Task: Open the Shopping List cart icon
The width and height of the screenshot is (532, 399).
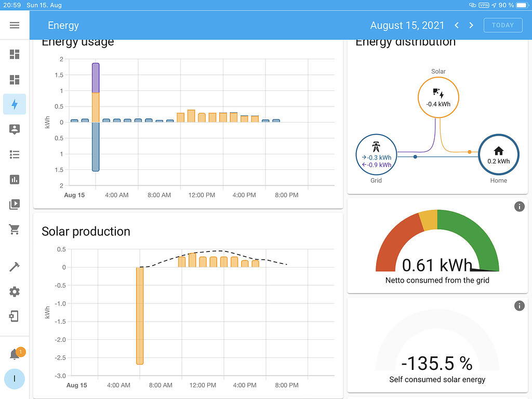Action: coord(14,229)
